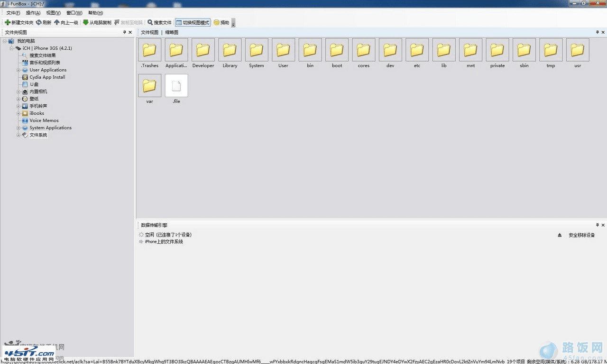Collapse the iCH | iPhone 3GS tree node
This screenshot has width=607, height=364.
pyautogui.click(x=12, y=48)
